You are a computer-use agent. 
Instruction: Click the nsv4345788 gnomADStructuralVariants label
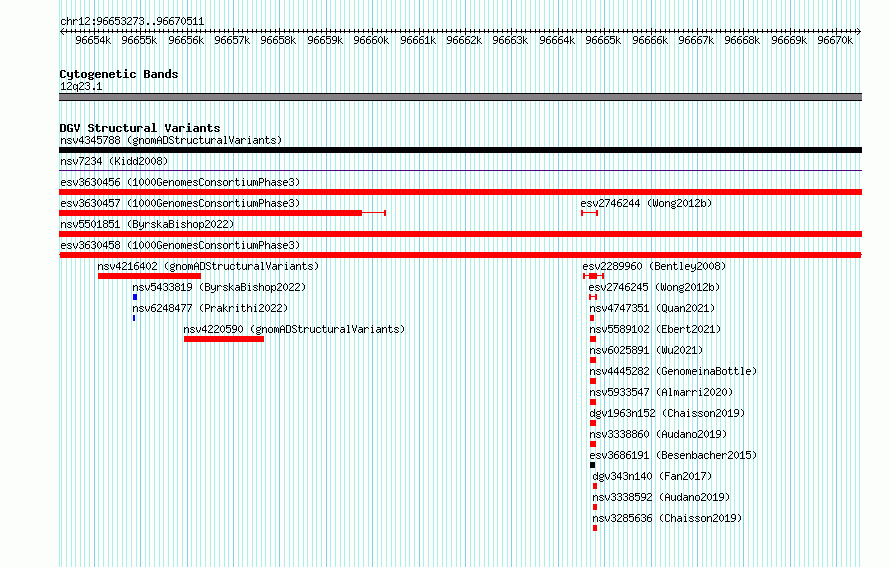coord(171,140)
